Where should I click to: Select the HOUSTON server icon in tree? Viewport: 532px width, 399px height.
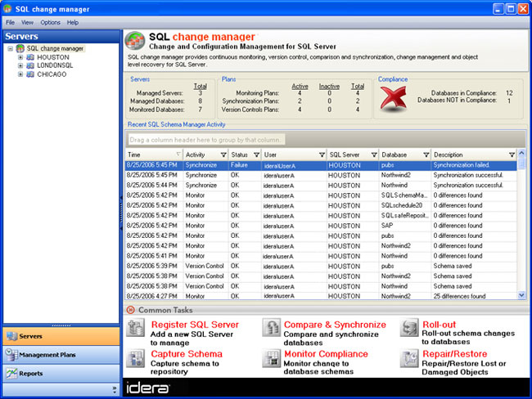click(30, 57)
